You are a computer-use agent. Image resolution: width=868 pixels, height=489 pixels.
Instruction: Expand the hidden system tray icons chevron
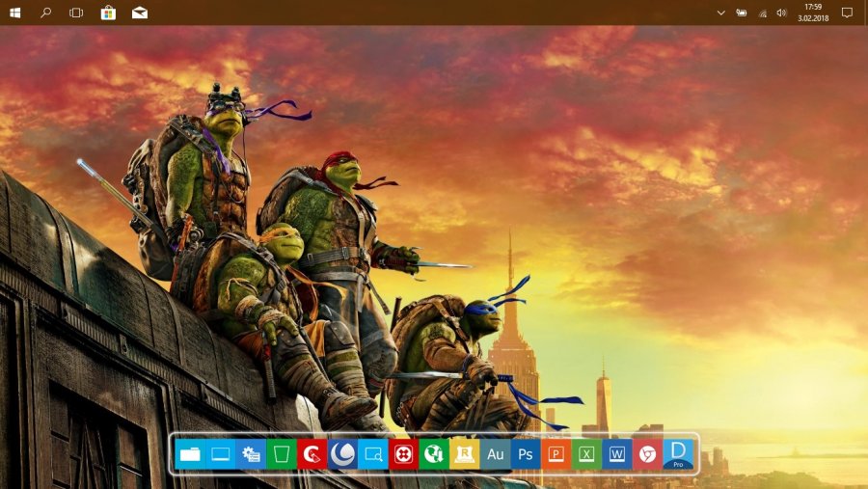tap(720, 13)
